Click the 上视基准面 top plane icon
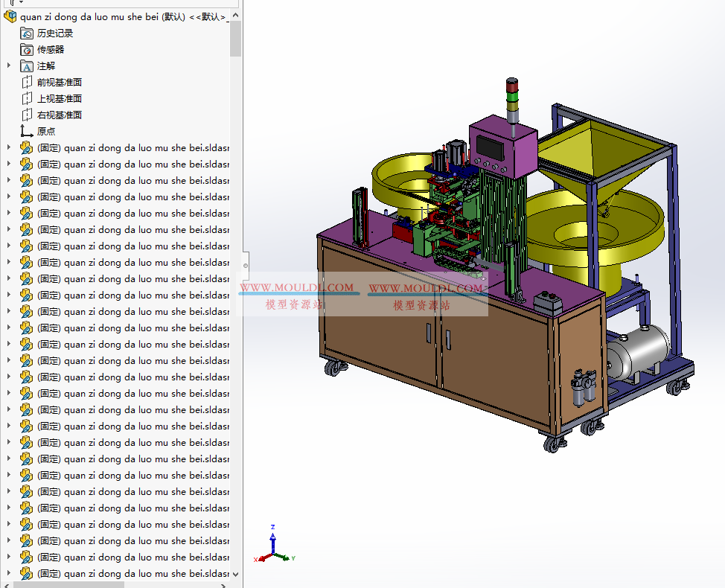This screenshot has height=588, width=725. pos(26,98)
